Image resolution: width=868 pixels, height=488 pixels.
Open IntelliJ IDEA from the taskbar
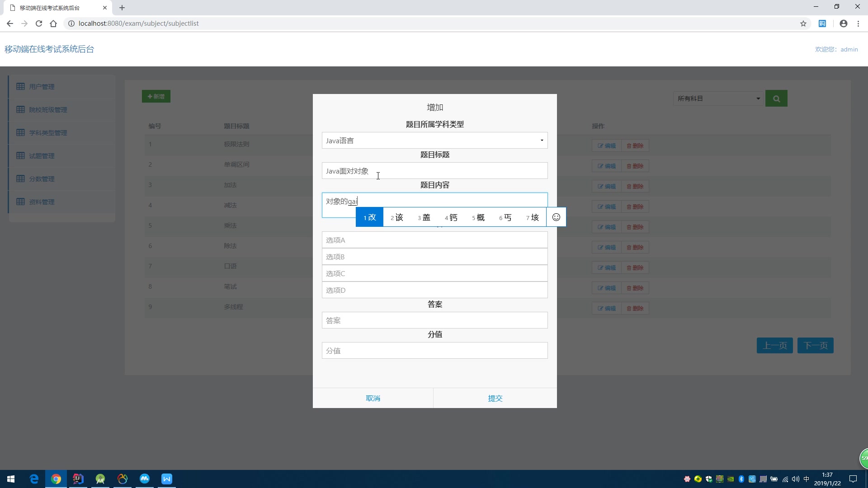[78, 479]
